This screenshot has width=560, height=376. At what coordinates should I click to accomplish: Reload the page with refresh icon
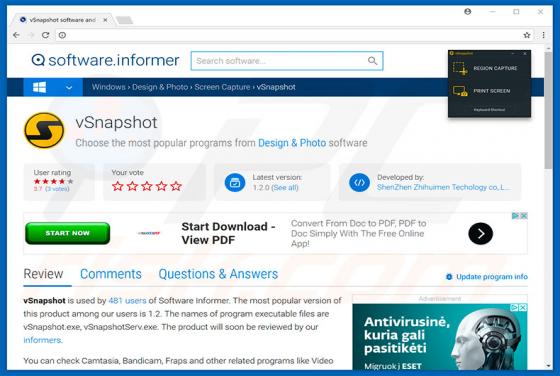[45, 35]
